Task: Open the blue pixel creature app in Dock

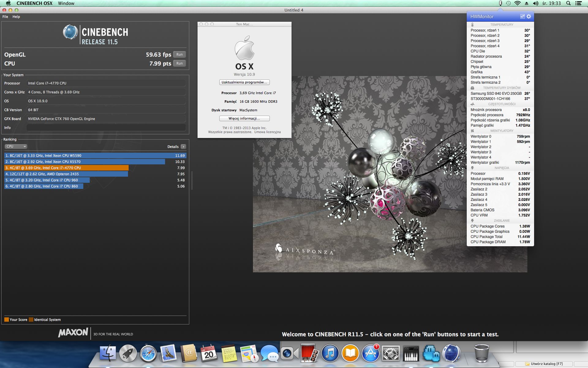Action: click(x=431, y=354)
